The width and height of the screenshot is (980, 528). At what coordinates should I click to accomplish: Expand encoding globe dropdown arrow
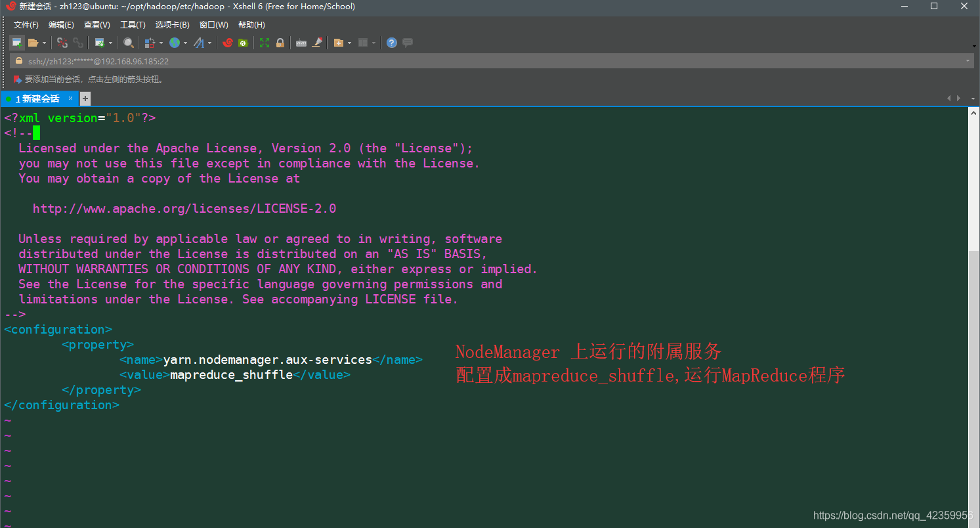[185, 43]
